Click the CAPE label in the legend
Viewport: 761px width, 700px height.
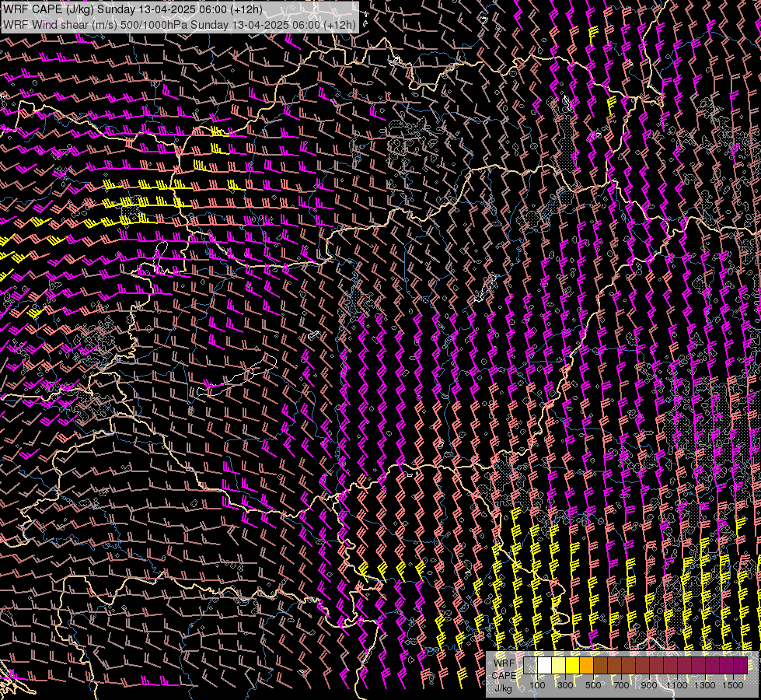[x=504, y=675]
